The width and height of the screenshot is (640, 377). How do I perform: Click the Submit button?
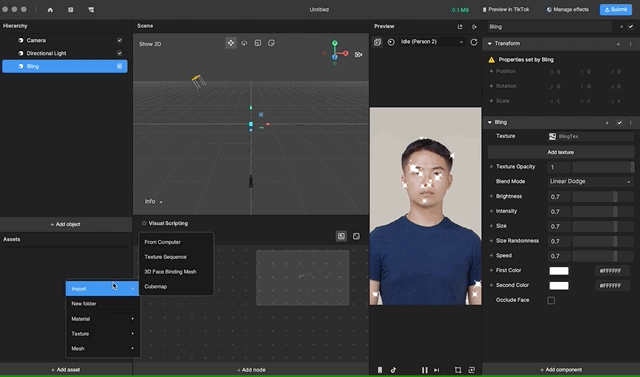point(616,9)
